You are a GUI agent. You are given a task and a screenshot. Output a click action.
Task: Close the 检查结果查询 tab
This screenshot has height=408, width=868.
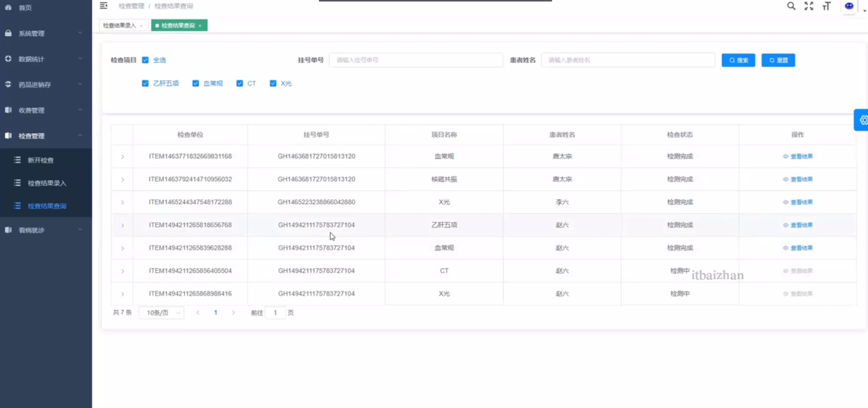(200, 26)
